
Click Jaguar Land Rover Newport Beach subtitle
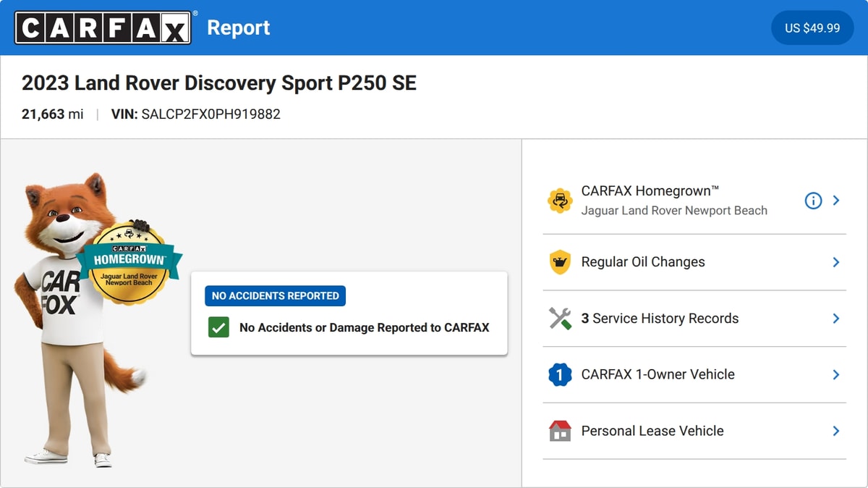click(674, 211)
